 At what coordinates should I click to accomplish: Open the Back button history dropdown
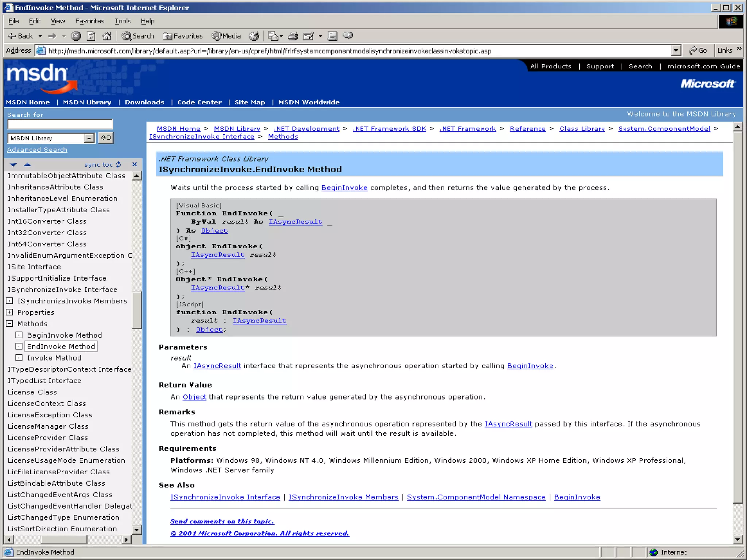[x=40, y=36]
